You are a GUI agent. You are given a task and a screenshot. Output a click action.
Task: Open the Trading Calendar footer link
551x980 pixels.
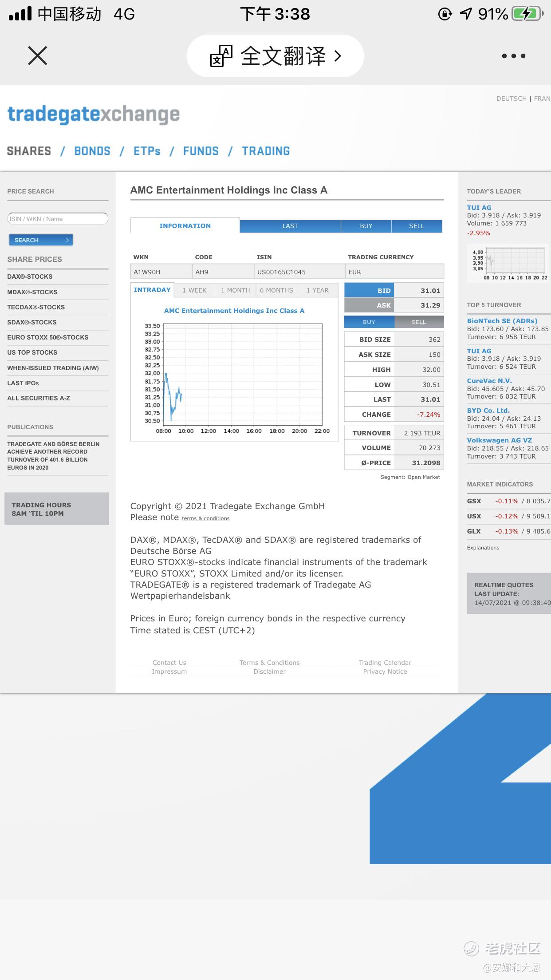click(385, 663)
